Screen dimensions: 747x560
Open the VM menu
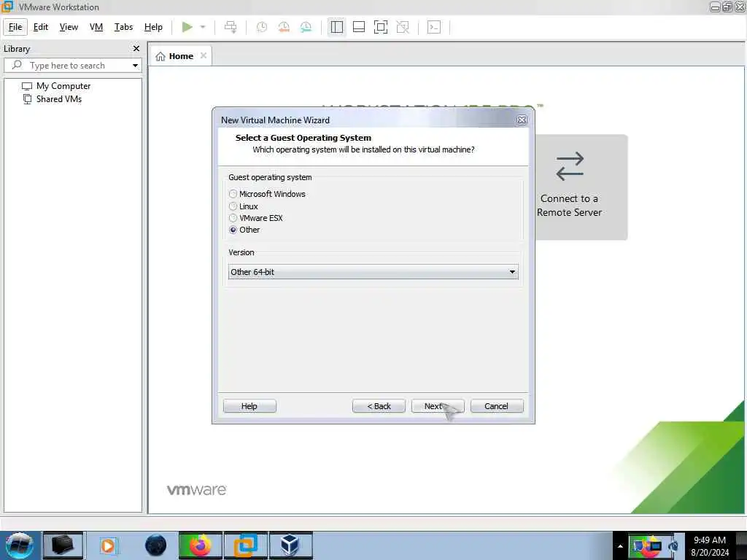[x=96, y=27]
